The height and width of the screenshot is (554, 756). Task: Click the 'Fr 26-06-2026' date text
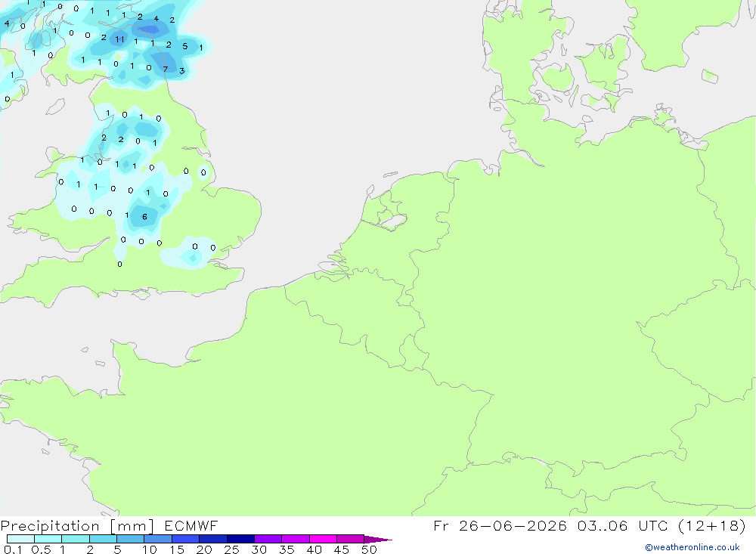pos(500,525)
